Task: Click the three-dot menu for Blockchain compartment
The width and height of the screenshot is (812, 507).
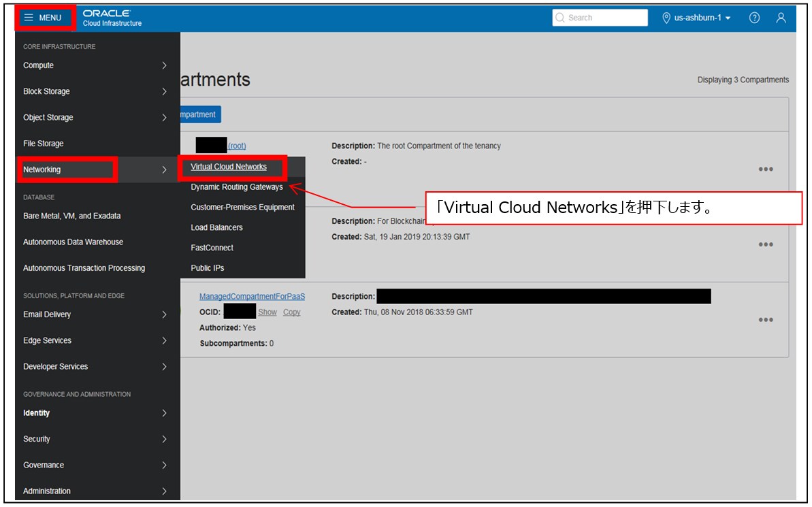Action: [766, 244]
